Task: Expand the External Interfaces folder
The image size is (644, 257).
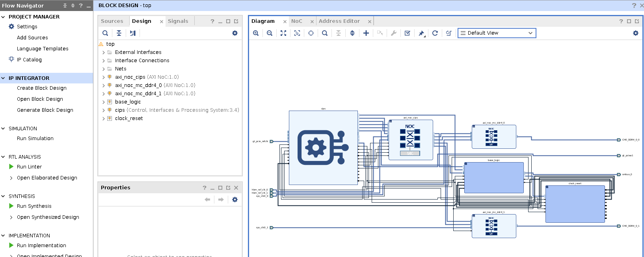Action: pos(104,52)
